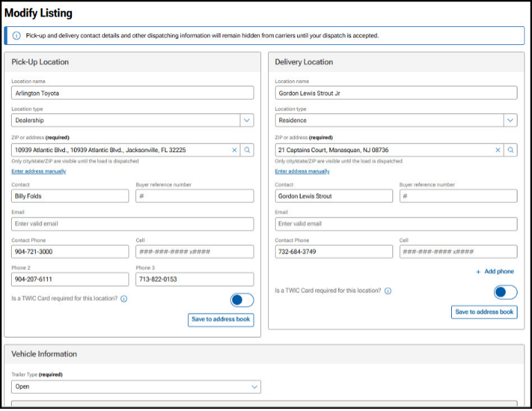
Task: Click the info icon in the notice banner
Action: point(17,36)
